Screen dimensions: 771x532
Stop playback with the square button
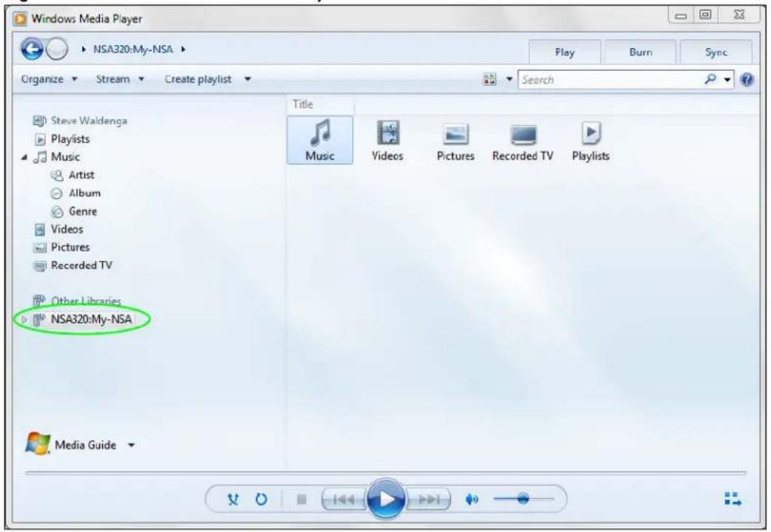(x=302, y=499)
